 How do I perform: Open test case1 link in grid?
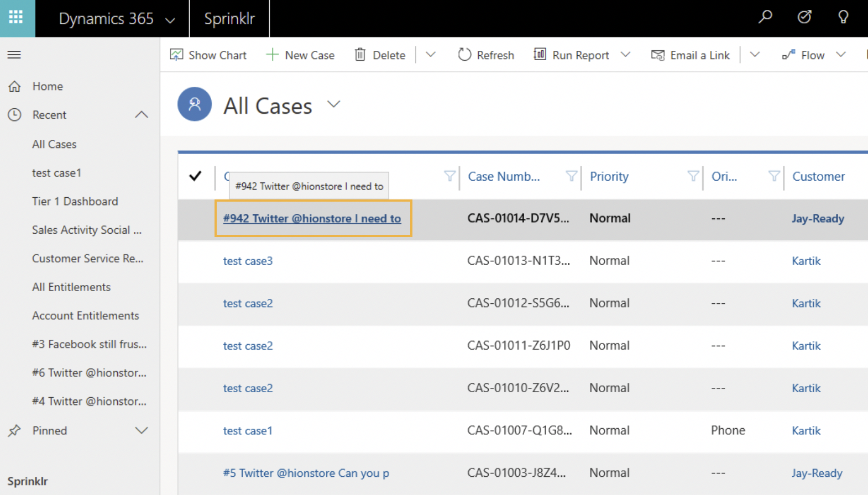(248, 431)
